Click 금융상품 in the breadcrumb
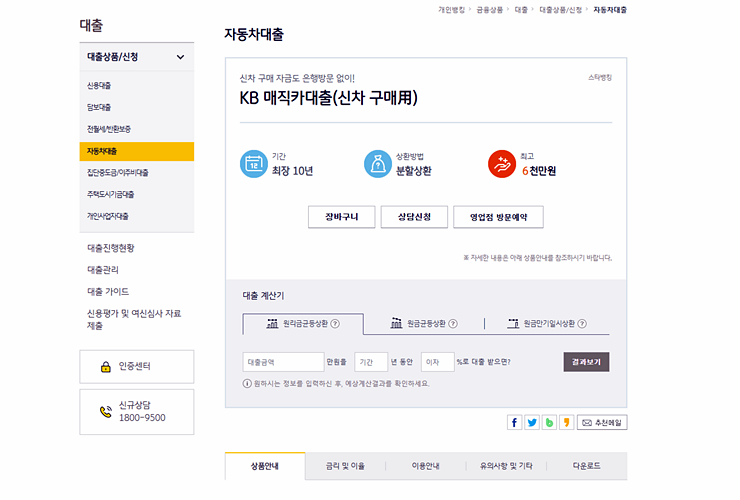 point(489,10)
